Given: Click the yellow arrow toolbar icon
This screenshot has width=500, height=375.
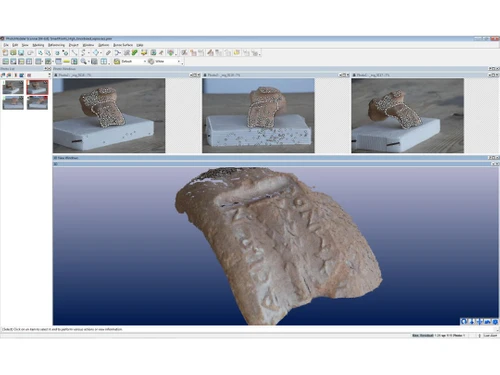Looking at the screenshot, I should point(144,53).
